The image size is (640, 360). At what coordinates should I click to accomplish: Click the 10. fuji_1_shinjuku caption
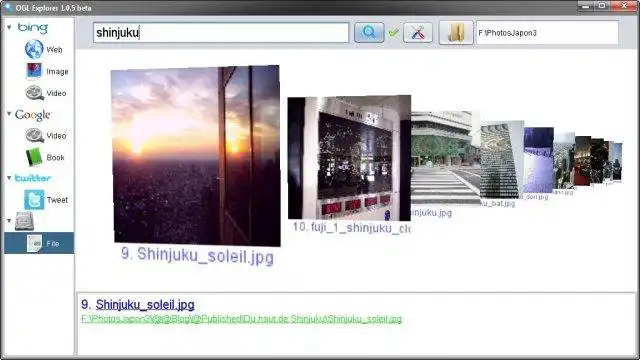352,227
